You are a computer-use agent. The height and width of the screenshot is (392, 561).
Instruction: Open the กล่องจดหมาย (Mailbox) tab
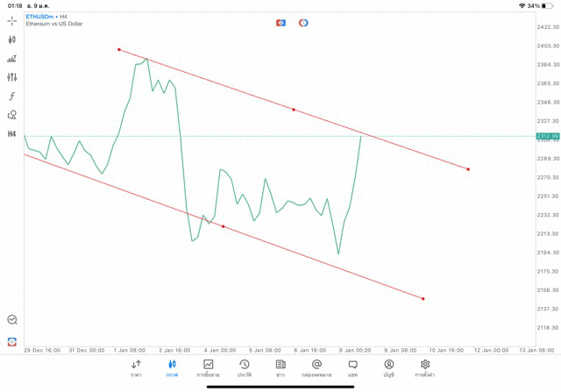pos(316,368)
